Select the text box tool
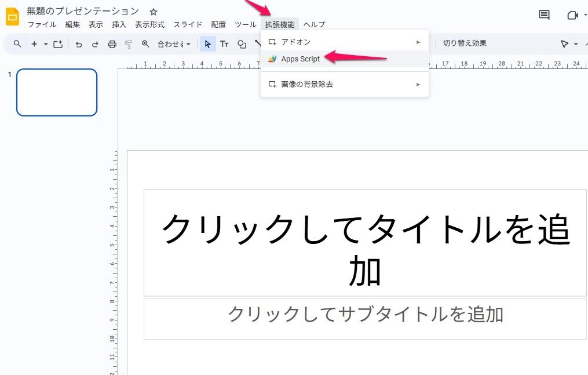588x375 pixels. pos(224,44)
